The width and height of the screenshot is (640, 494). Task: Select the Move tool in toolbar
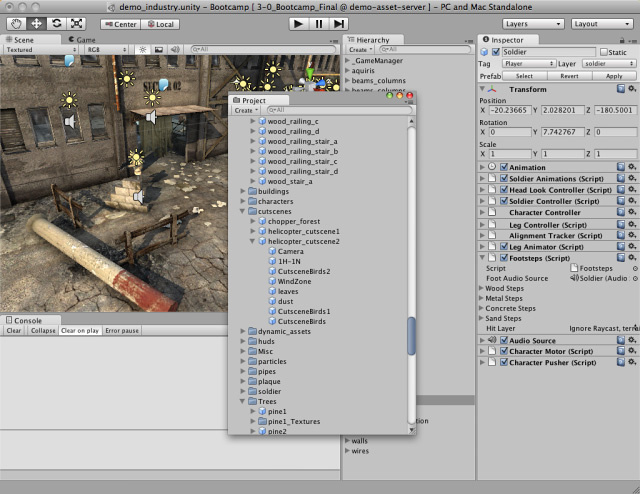point(38,23)
